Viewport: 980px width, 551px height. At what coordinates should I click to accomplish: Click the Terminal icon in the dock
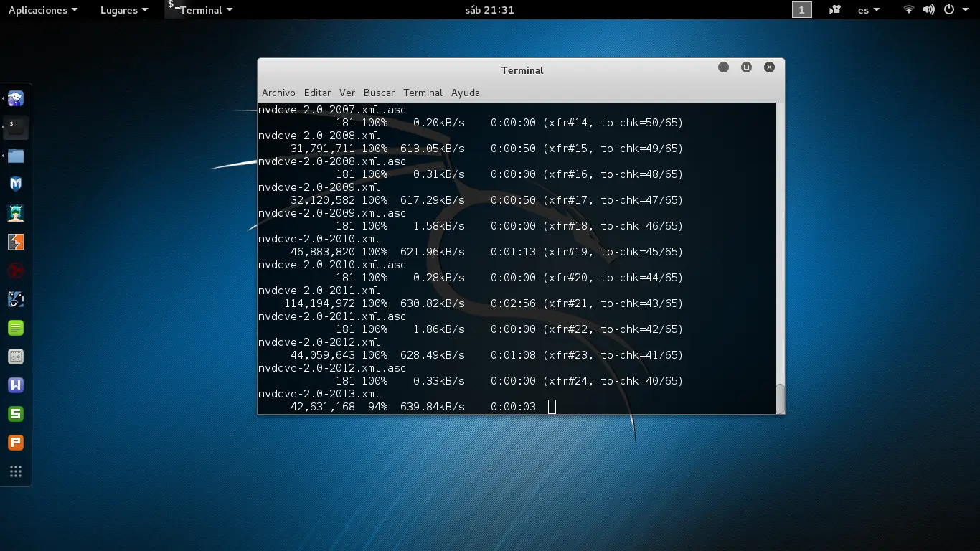click(x=16, y=128)
